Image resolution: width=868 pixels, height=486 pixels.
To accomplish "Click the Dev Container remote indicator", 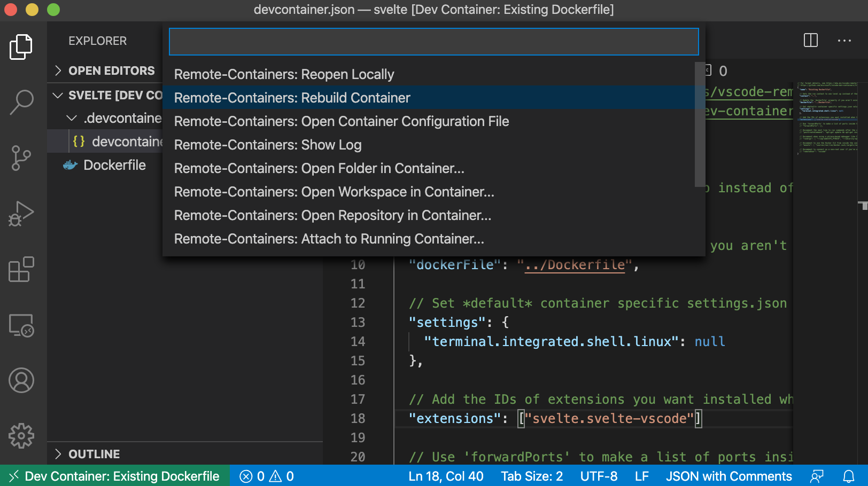I will 115,476.
